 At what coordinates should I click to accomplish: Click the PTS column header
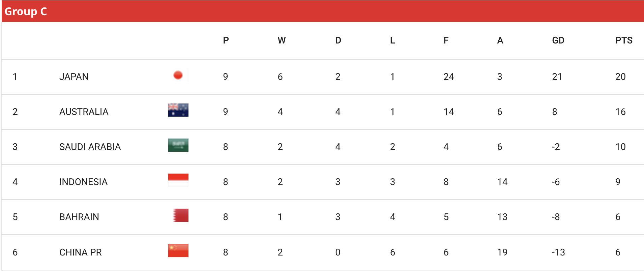point(624,40)
